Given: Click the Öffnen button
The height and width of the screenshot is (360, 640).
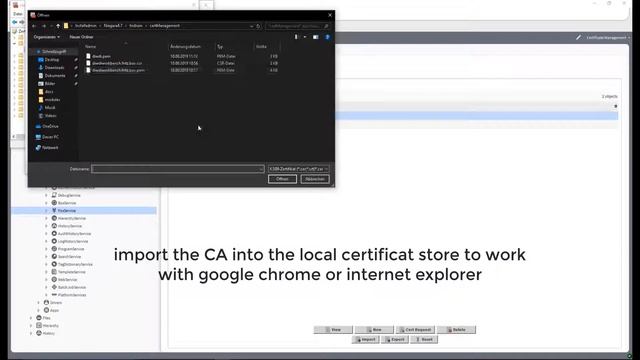Looking at the screenshot, I should coord(282,179).
